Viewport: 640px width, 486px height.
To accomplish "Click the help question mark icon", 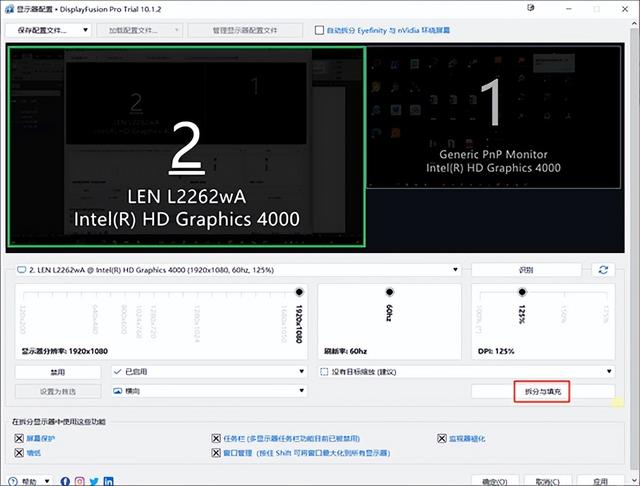I will 13,482.
